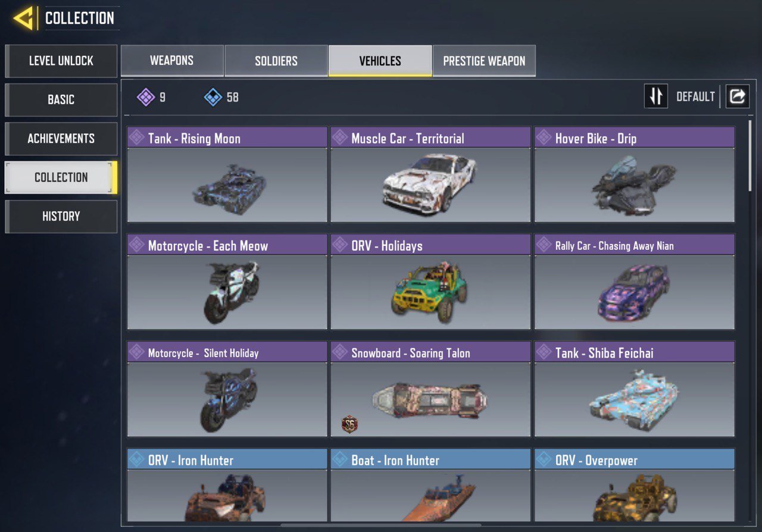Click the rarity icon on ORV - Iron Hunter
This screenshot has width=762, height=532.
[137, 459]
